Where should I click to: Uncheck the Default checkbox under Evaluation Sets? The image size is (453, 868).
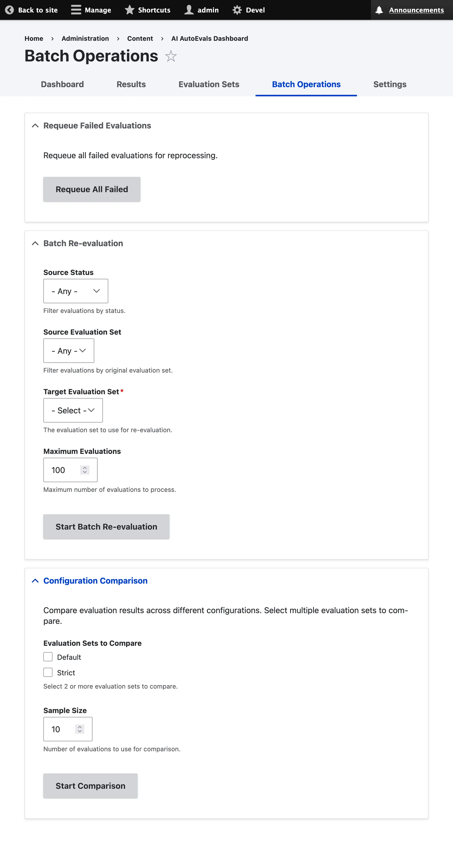point(48,657)
